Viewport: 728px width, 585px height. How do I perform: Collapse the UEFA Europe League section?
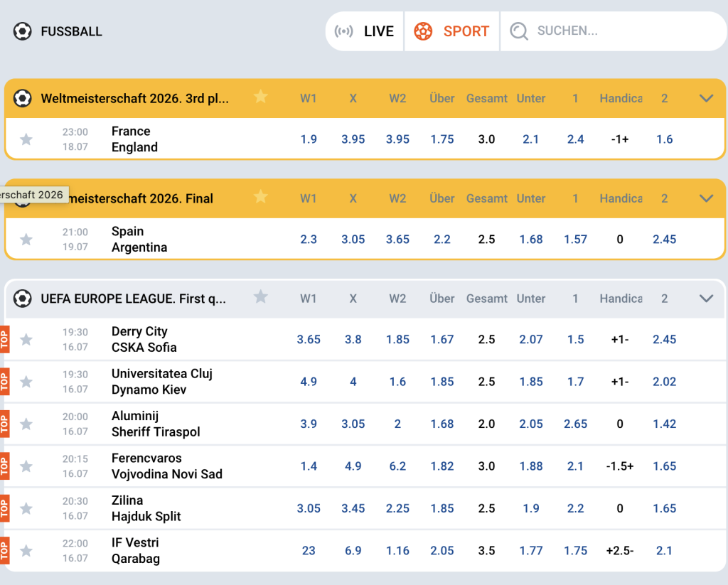pyautogui.click(x=706, y=299)
